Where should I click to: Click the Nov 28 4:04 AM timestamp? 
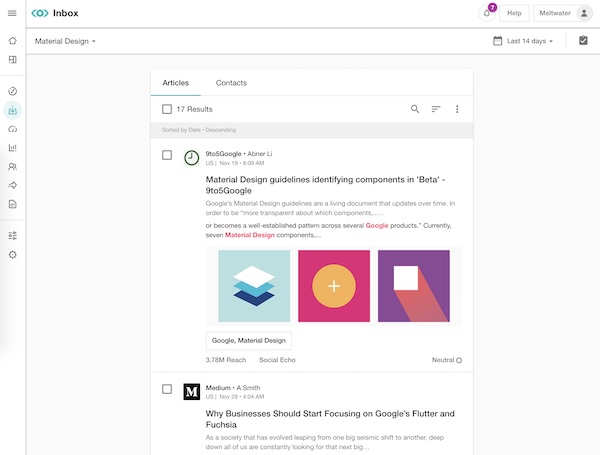point(242,397)
